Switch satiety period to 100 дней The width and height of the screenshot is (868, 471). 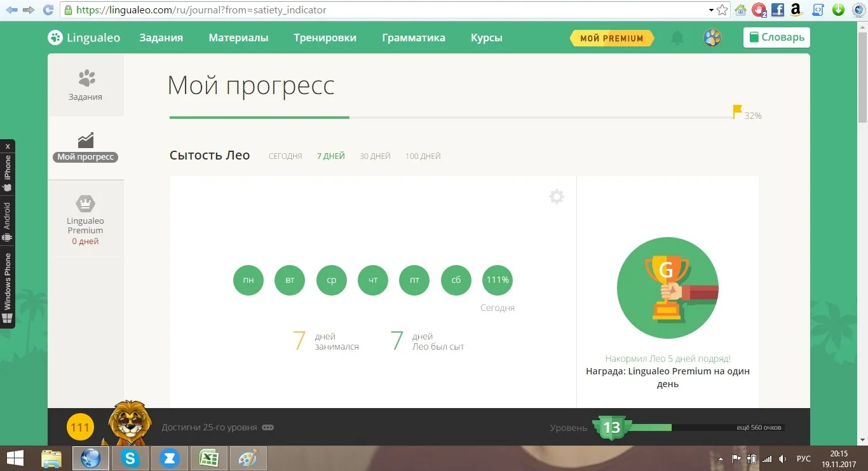(x=423, y=156)
